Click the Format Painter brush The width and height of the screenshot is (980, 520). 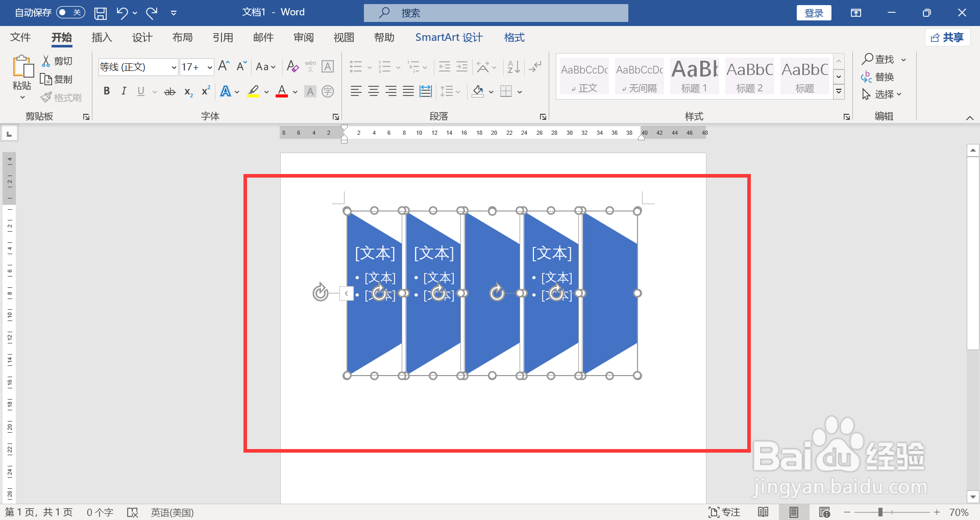point(46,97)
